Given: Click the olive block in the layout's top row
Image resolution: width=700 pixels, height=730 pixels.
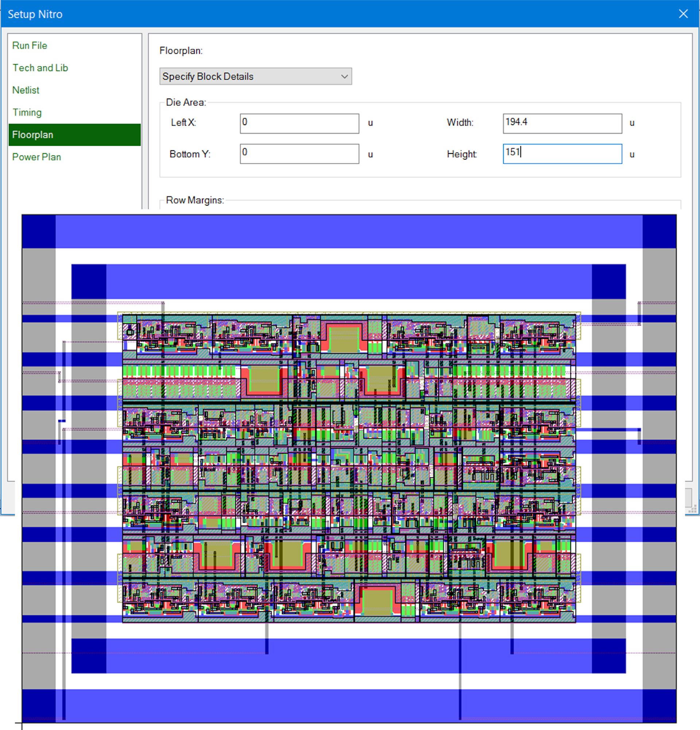Looking at the screenshot, I should click(344, 339).
